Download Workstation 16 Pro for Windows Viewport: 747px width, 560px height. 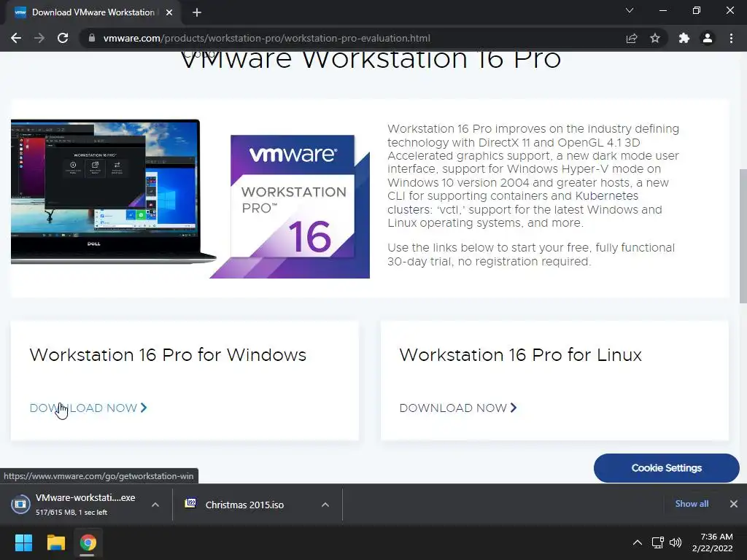[88, 408]
